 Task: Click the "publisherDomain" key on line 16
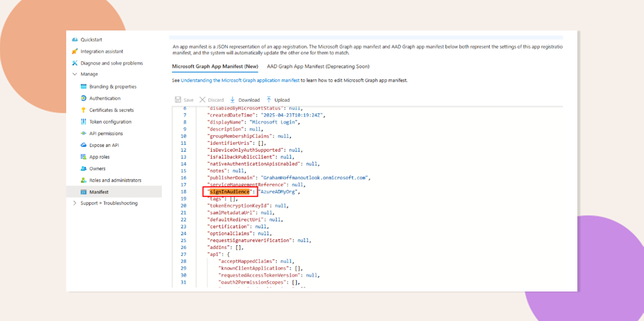231,178
